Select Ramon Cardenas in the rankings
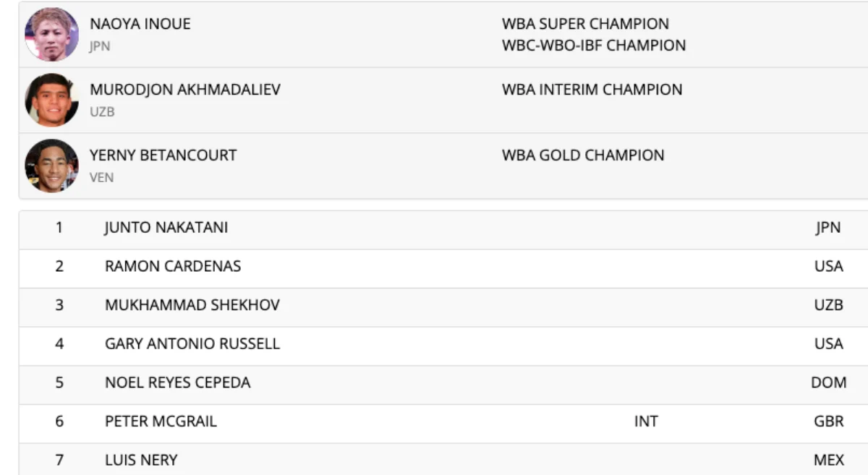 pyautogui.click(x=173, y=266)
